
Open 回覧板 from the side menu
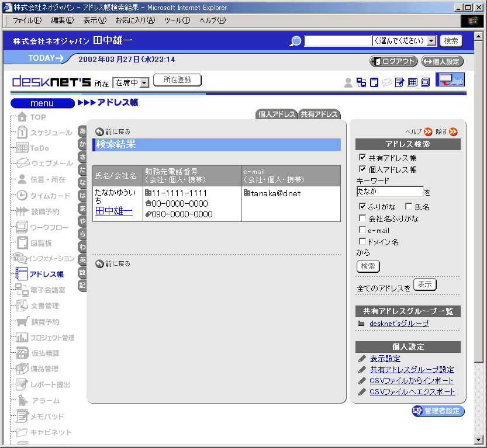tap(34, 243)
